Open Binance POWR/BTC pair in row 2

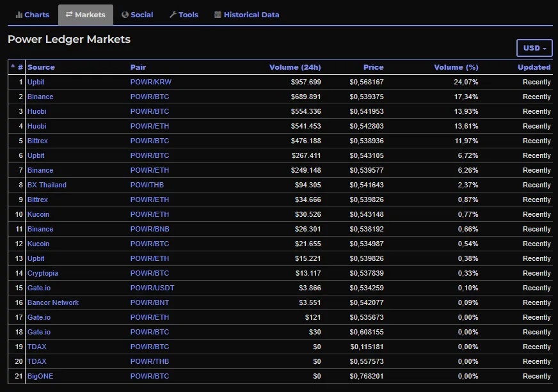[150, 97]
